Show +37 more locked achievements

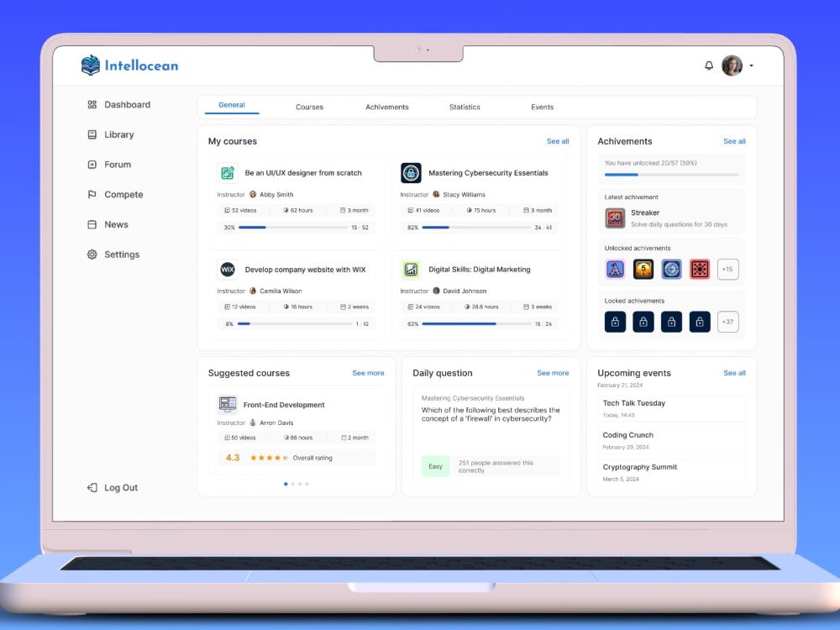(727, 322)
